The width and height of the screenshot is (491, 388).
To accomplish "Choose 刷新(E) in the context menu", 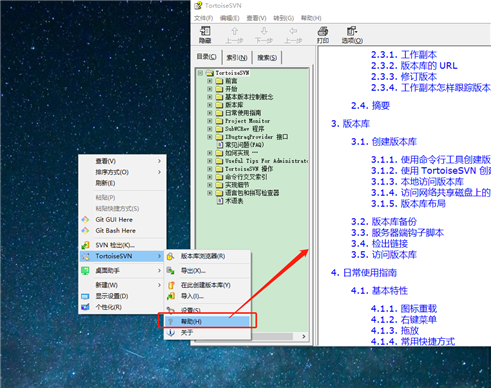I will point(122,183).
